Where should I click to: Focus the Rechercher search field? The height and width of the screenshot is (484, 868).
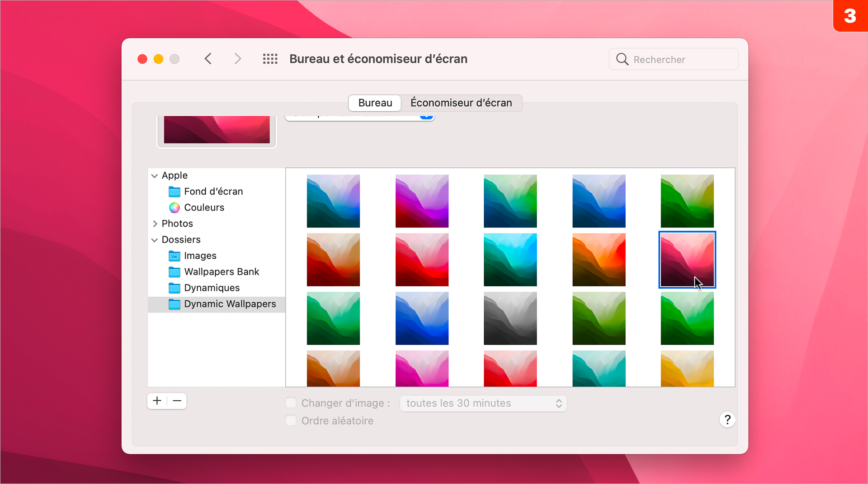click(x=674, y=59)
